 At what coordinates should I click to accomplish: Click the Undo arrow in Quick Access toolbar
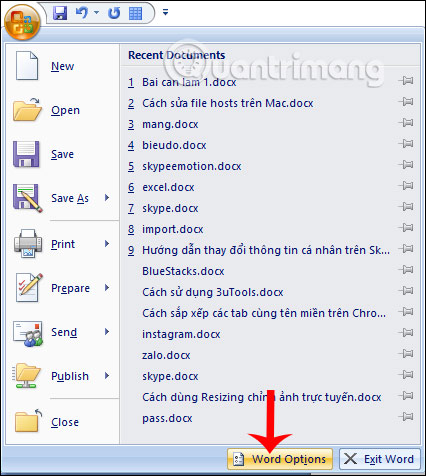pyautogui.click(x=82, y=13)
